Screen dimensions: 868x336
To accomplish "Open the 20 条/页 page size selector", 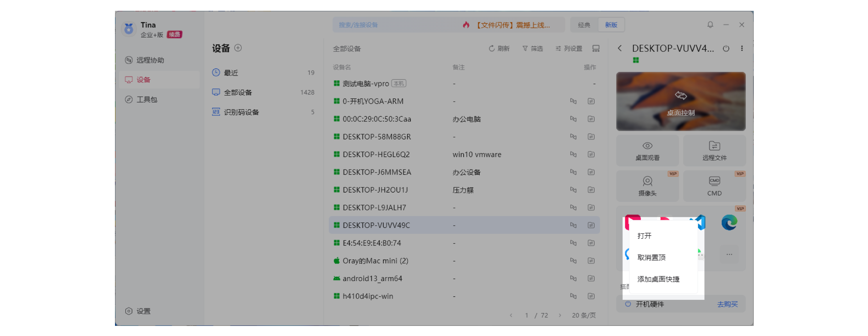I will pos(584,315).
